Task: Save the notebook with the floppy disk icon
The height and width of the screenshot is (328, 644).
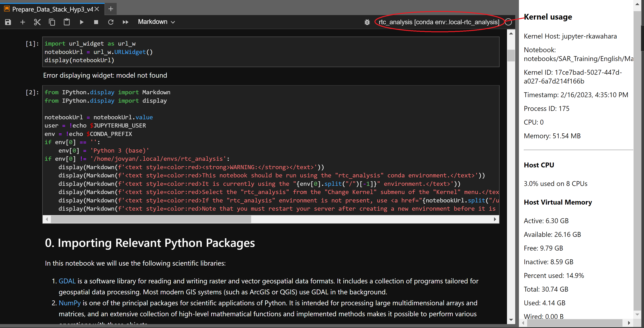Action: pos(8,22)
